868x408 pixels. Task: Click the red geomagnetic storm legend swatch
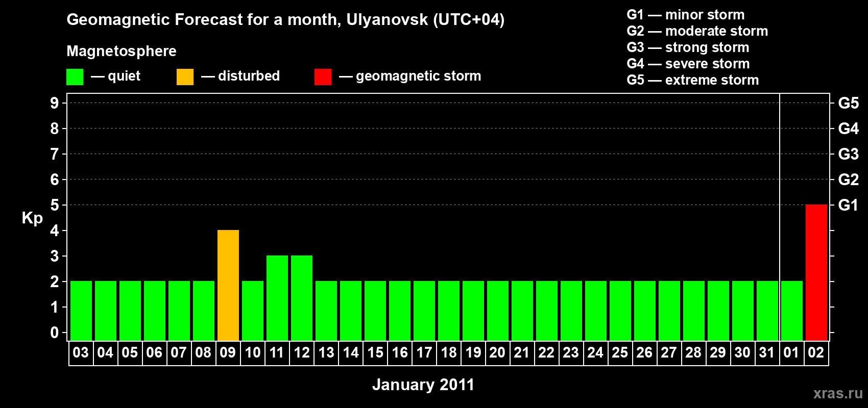click(x=323, y=77)
